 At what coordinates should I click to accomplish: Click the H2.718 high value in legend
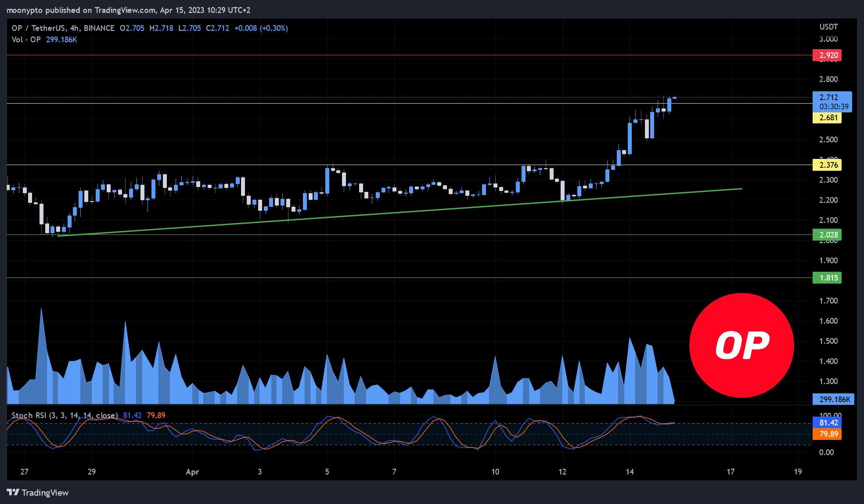[x=161, y=28]
